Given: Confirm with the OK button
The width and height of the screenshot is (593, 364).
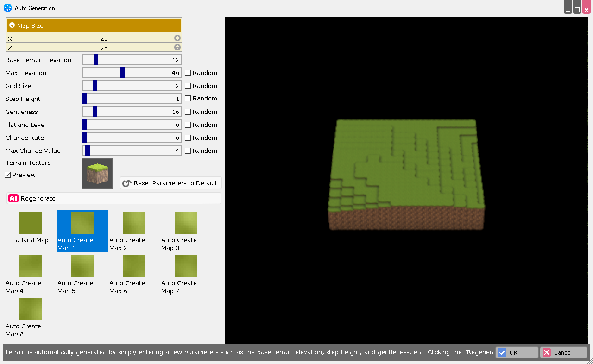Looking at the screenshot, I should 517,352.
